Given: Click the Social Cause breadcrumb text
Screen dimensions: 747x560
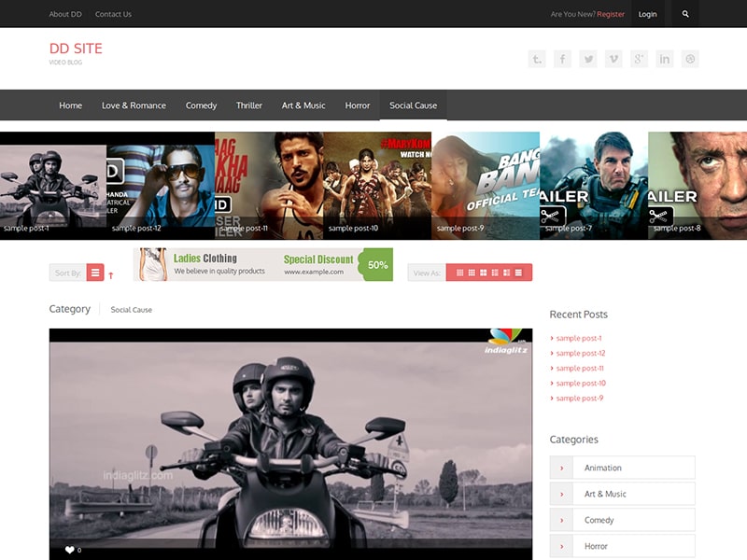Looking at the screenshot, I should click(132, 310).
